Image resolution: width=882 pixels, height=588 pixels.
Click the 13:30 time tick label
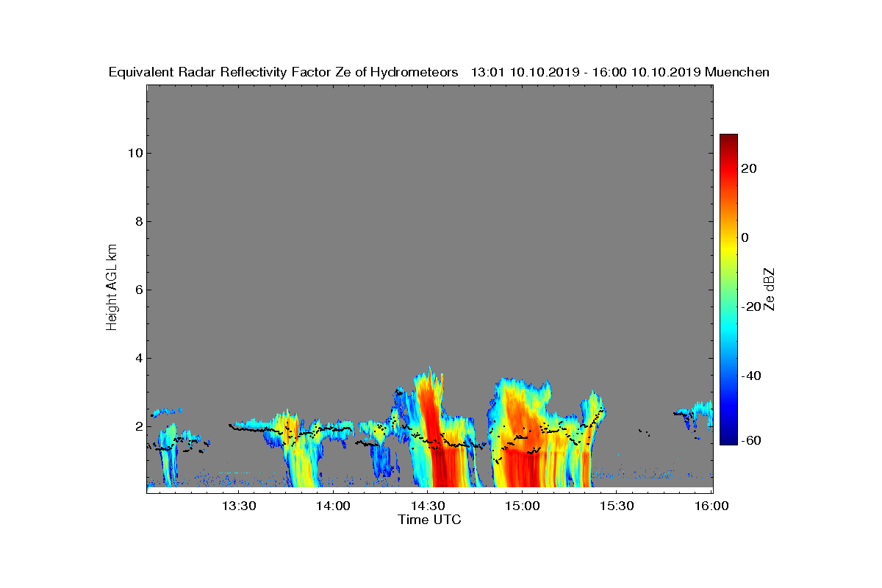[x=239, y=506]
